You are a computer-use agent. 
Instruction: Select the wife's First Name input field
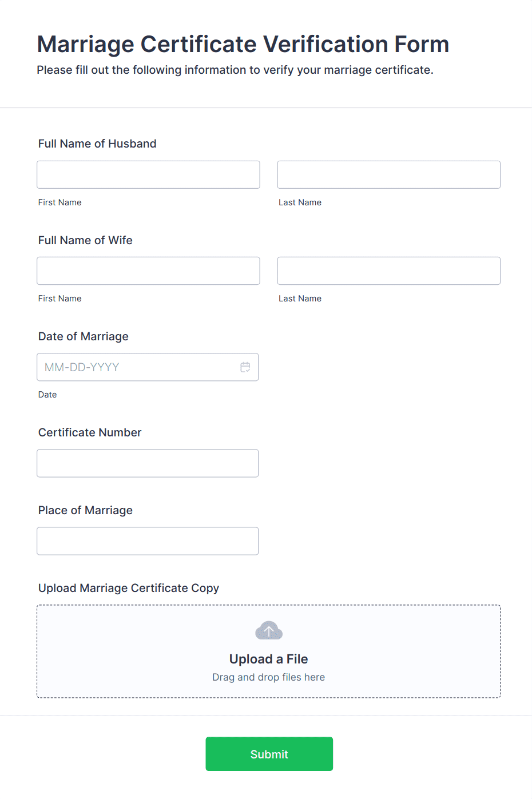148,271
